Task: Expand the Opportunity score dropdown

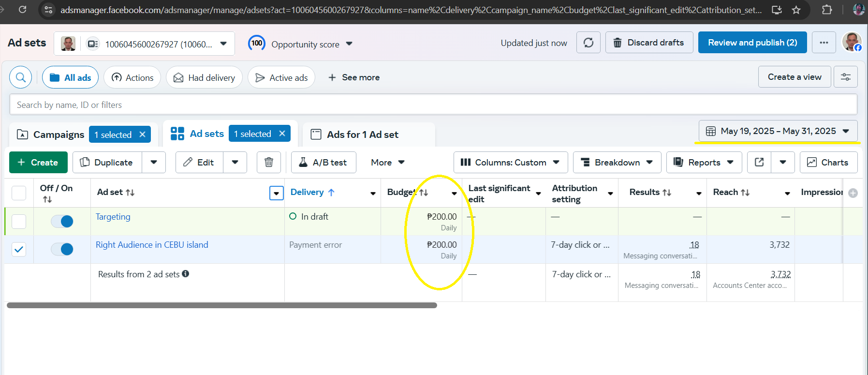Action: (x=349, y=44)
